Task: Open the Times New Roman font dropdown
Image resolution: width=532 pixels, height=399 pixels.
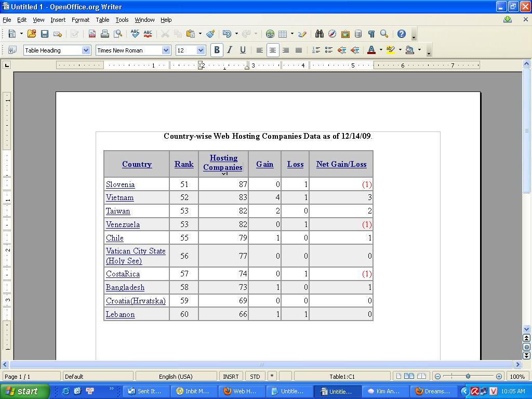Action: point(166,50)
